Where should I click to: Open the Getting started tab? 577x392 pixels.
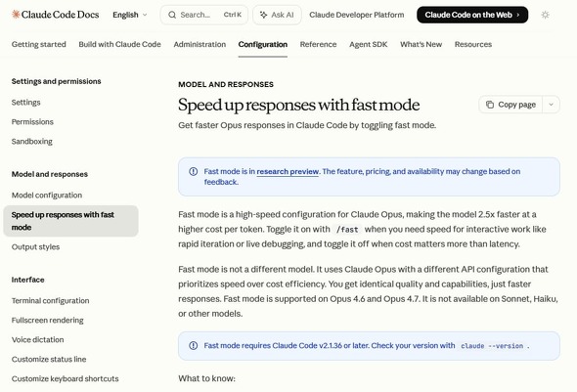pyautogui.click(x=39, y=44)
